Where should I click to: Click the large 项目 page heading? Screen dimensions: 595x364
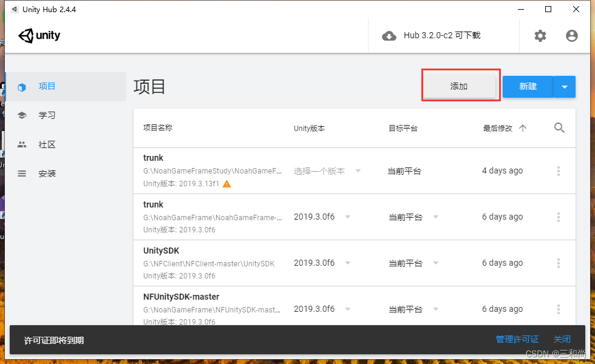149,86
